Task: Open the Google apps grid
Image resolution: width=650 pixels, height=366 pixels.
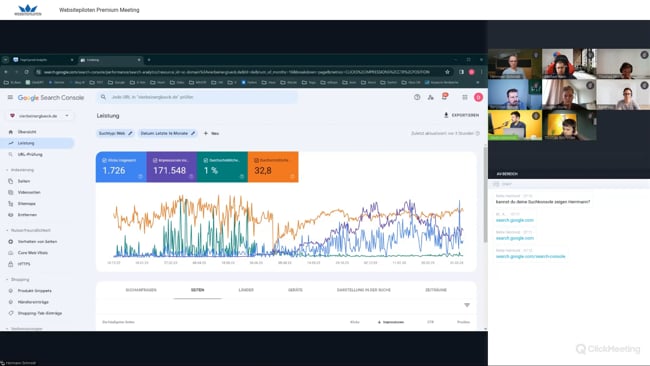Action: point(465,97)
